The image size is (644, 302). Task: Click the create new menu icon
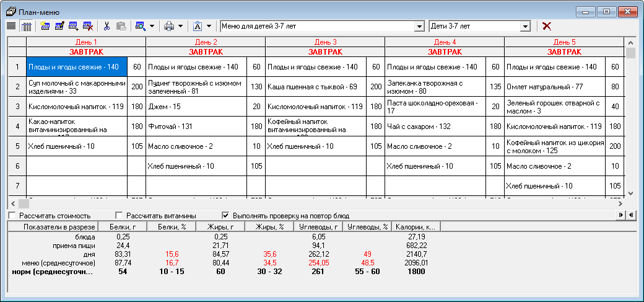(x=45, y=26)
